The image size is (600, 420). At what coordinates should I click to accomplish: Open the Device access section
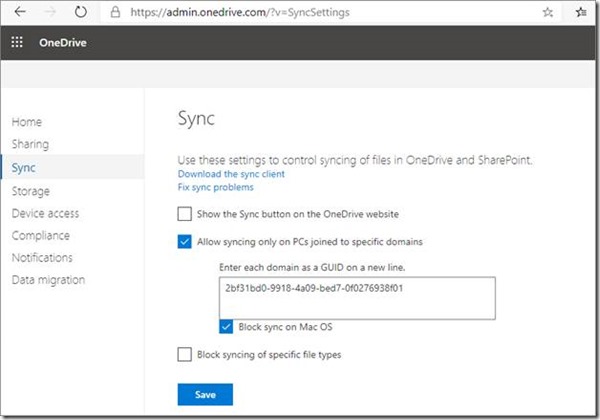46,213
